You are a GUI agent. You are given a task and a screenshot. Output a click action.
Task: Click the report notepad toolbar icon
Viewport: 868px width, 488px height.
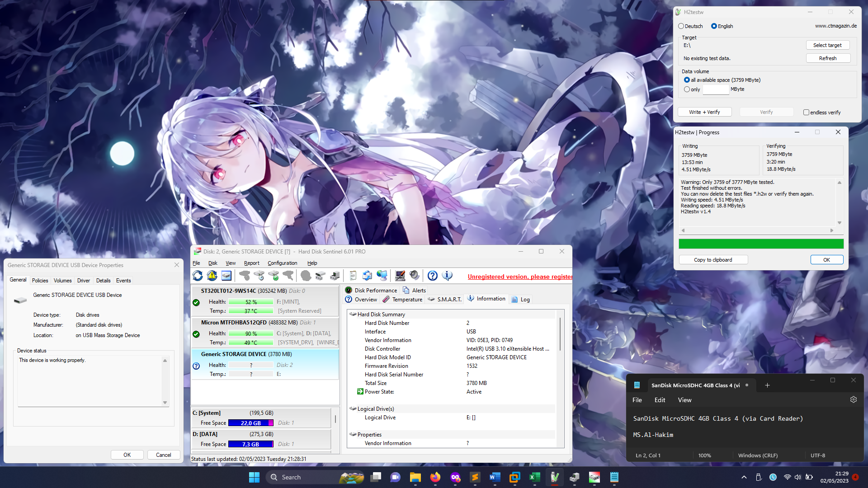coord(353,275)
